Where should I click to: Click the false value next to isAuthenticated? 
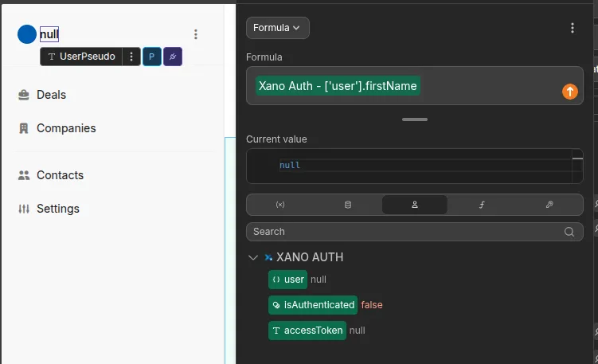(372, 305)
